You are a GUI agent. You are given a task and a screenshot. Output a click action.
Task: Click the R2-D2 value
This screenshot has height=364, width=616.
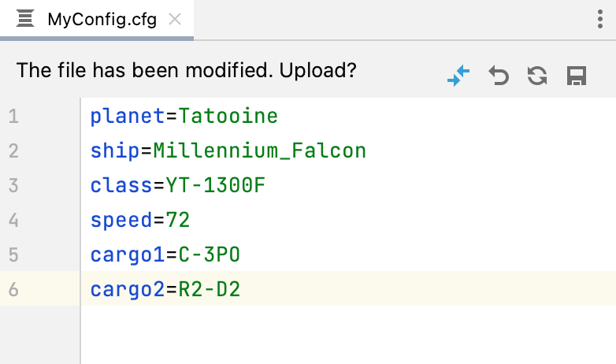(208, 289)
